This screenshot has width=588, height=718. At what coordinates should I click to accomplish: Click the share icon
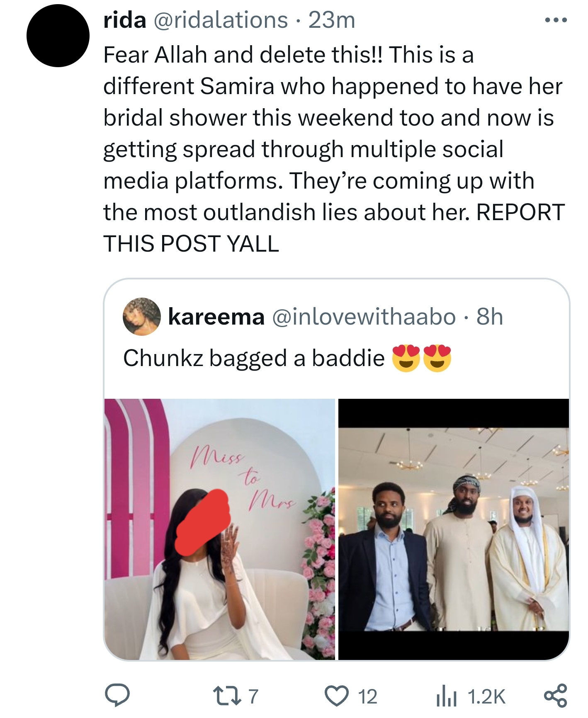click(555, 696)
